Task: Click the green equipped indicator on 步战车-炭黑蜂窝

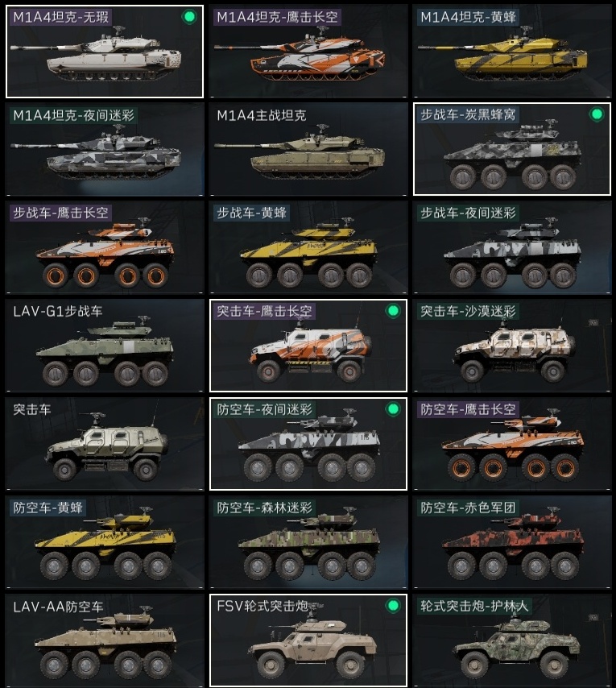Action: [597, 114]
